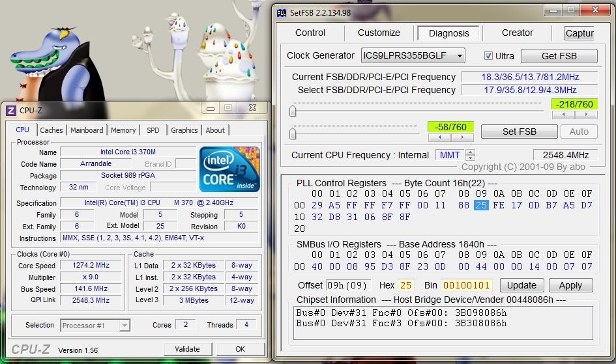Screen dimensions: 616x364
Task: Click the 2548.4MHz CPU frequency readout
Action: pyautogui.click(x=566, y=155)
